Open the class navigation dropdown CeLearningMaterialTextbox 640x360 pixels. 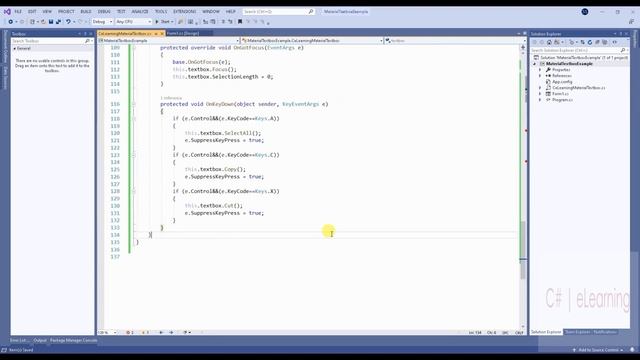[312, 41]
